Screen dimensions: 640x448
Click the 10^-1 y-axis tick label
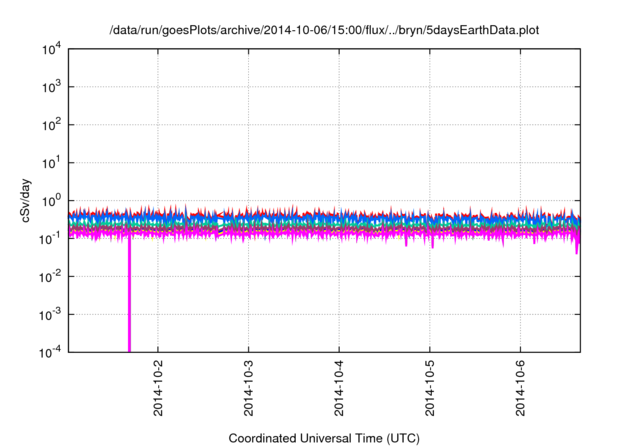point(50,239)
